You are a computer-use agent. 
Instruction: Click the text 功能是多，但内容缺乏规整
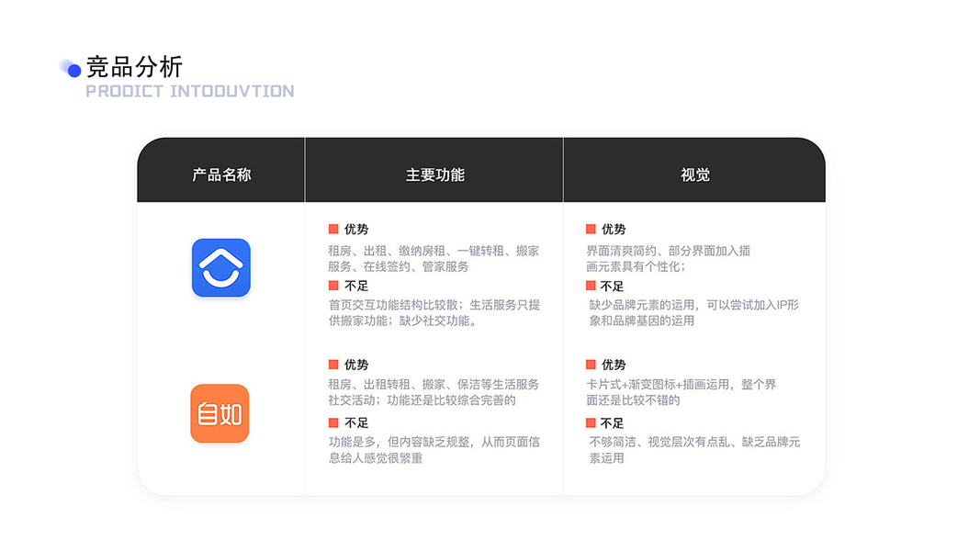coord(399,442)
